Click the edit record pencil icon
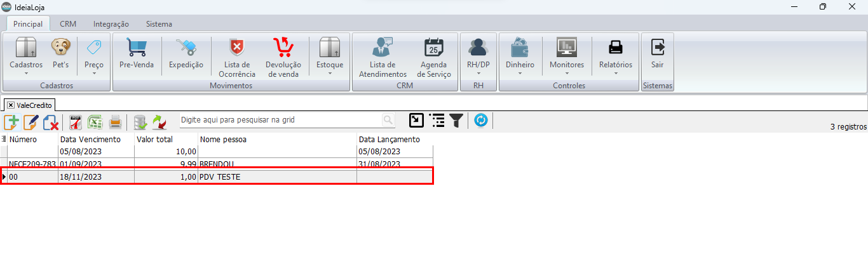 [x=31, y=121]
